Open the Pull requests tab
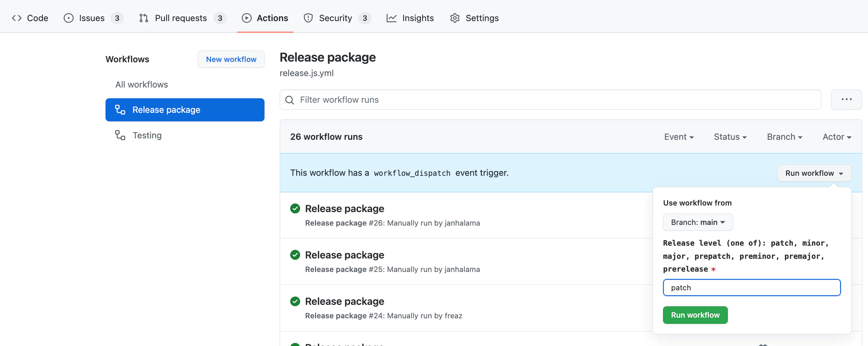 point(182,18)
